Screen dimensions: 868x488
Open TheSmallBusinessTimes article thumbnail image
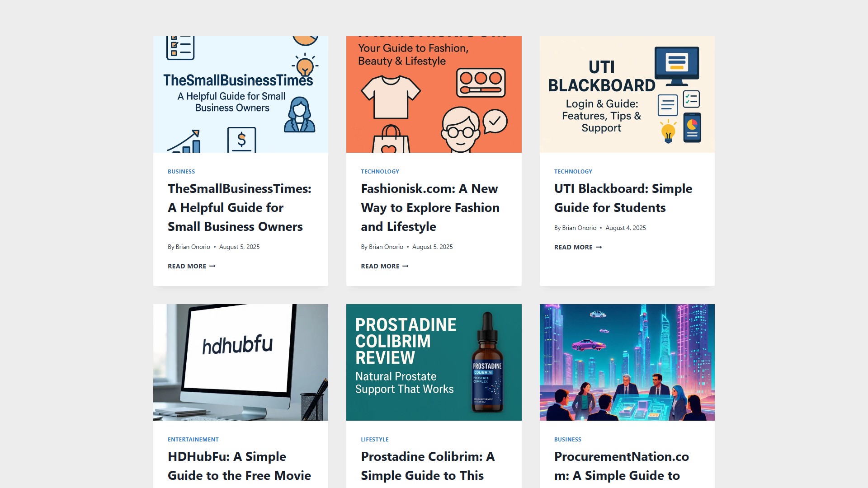(x=241, y=94)
